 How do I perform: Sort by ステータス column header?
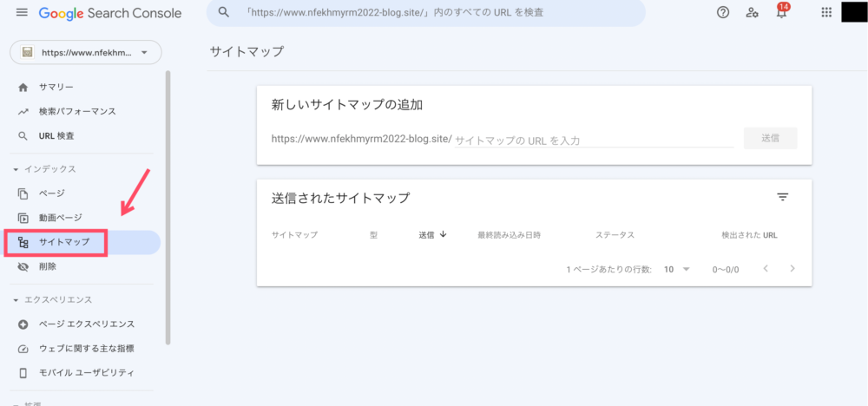tap(615, 235)
